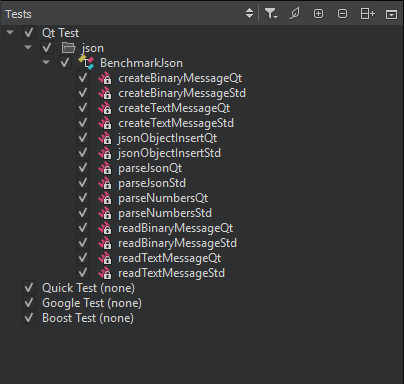Select createTextMessageStd test name

point(176,123)
